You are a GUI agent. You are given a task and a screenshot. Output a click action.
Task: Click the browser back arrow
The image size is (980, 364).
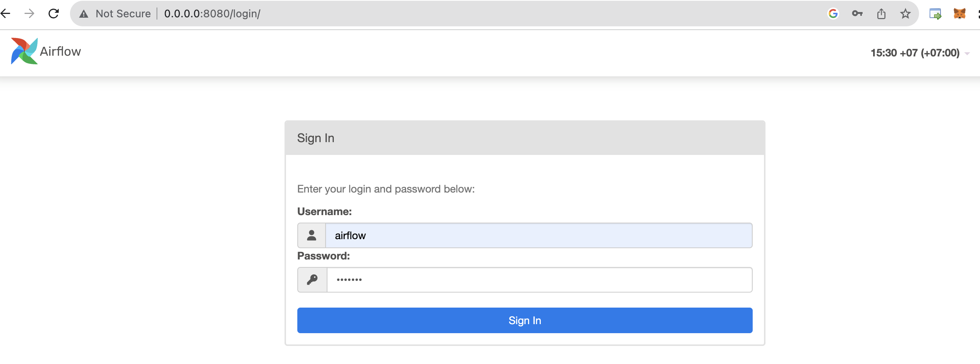[5, 14]
